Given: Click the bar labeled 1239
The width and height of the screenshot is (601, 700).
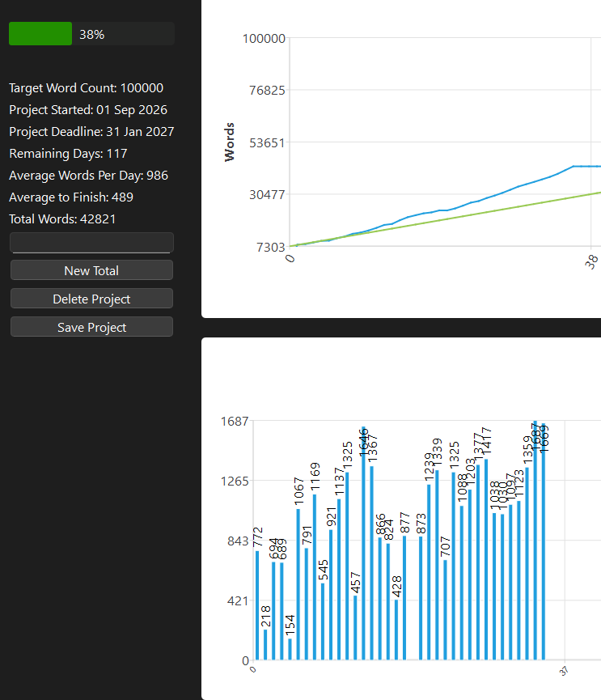Looking at the screenshot, I should [x=429, y=572].
